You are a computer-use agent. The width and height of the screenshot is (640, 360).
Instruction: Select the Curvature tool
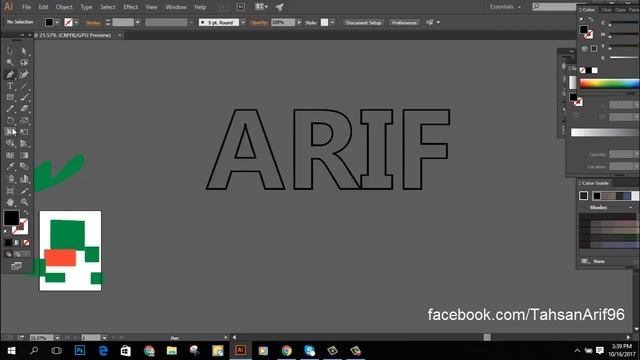pos(24,74)
